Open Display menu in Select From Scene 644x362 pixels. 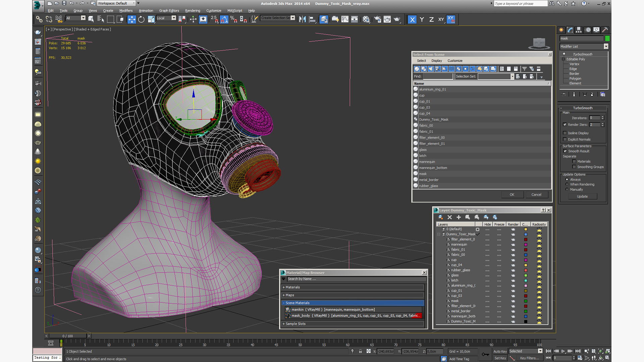point(436,61)
